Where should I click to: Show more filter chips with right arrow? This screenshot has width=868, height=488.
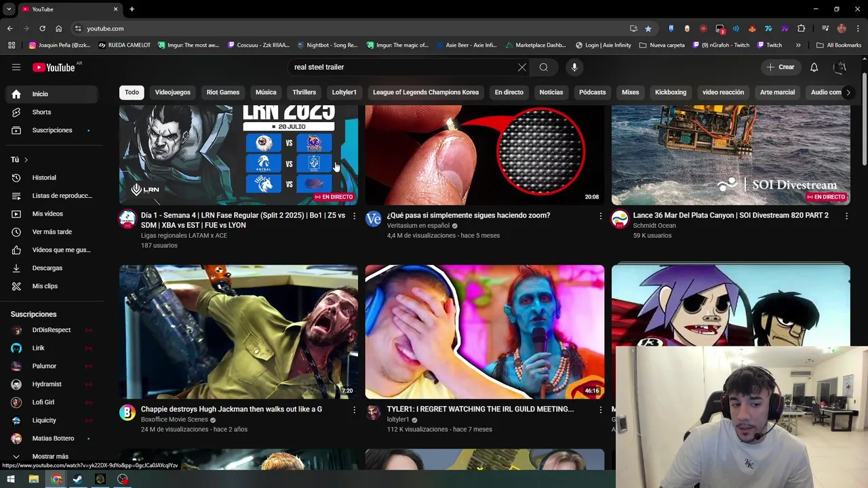pyautogui.click(x=848, y=92)
